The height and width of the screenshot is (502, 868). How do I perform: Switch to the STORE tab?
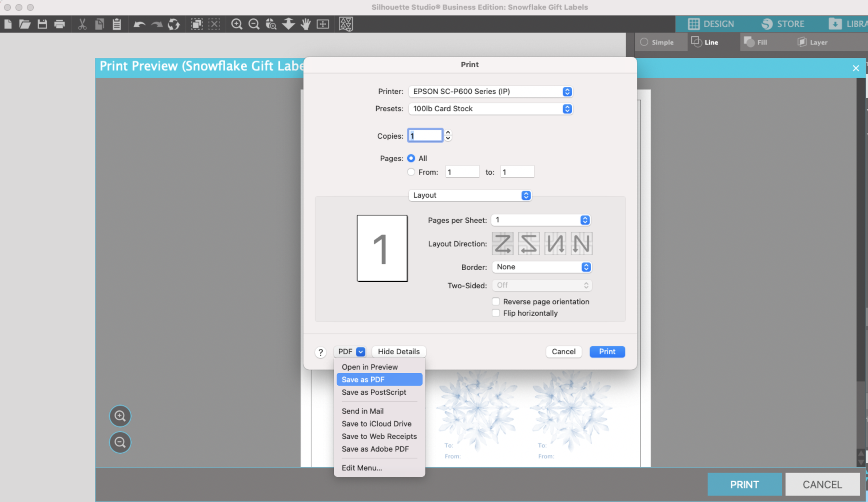click(783, 24)
